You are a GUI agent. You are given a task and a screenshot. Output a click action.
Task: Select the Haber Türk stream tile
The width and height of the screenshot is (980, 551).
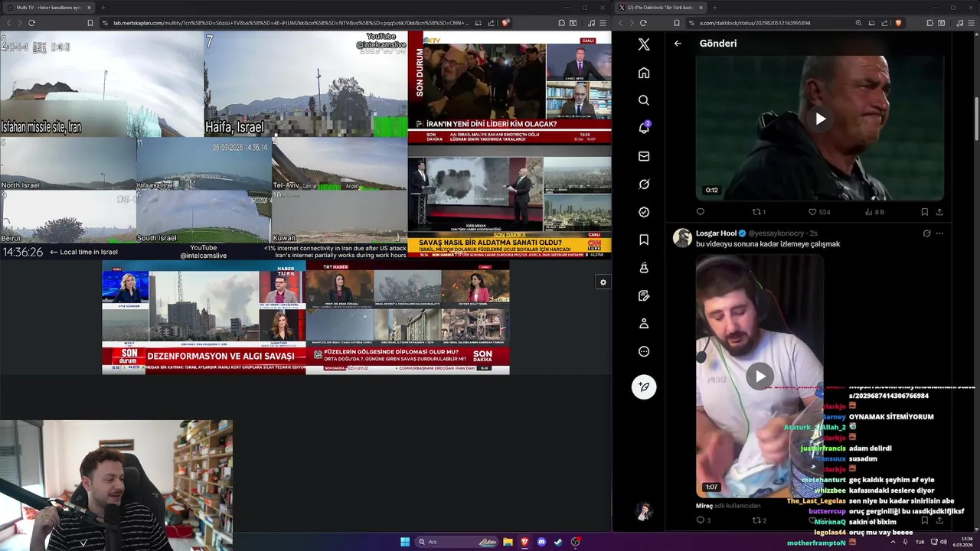[x=204, y=318]
